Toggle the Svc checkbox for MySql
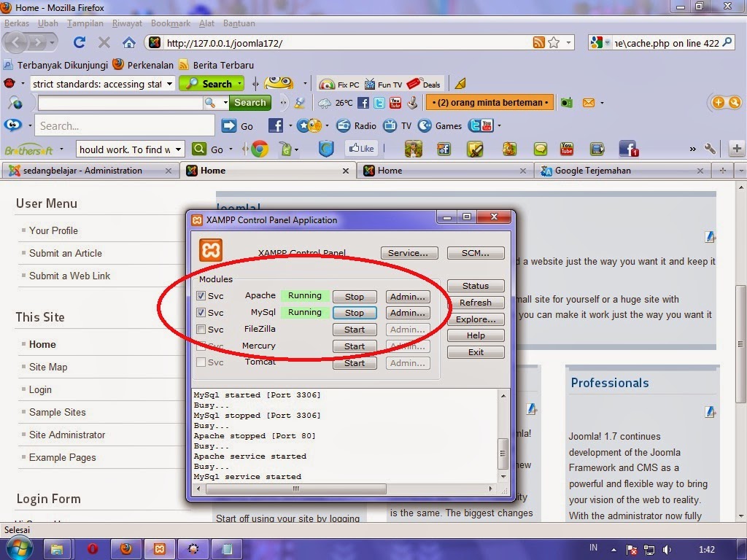The image size is (747, 560). tap(201, 313)
